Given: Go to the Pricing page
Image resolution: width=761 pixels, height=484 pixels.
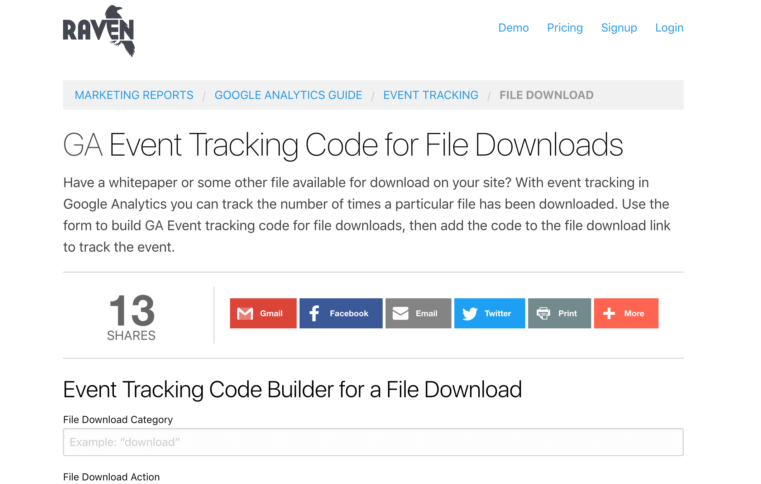Looking at the screenshot, I should tap(565, 28).
